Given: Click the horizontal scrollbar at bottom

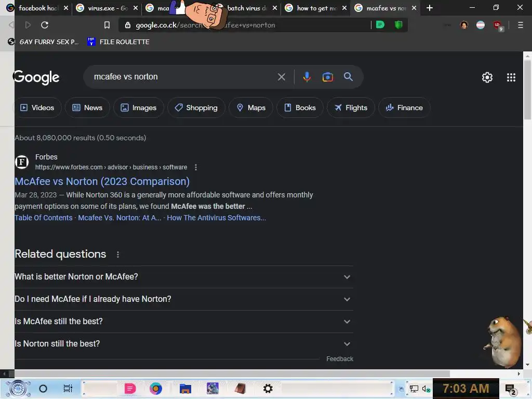Looking at the screenshot, I should tap(232, 374).
